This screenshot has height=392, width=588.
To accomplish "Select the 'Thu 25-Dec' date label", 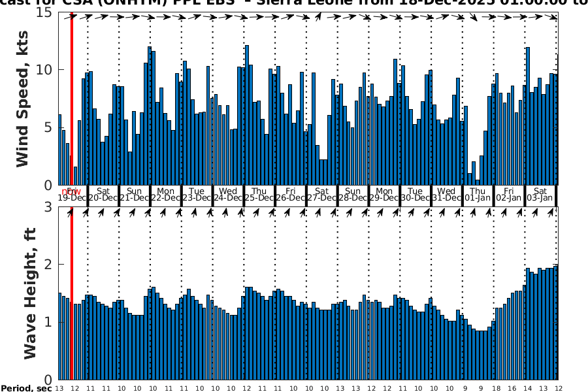I will (x=259, y=194).
